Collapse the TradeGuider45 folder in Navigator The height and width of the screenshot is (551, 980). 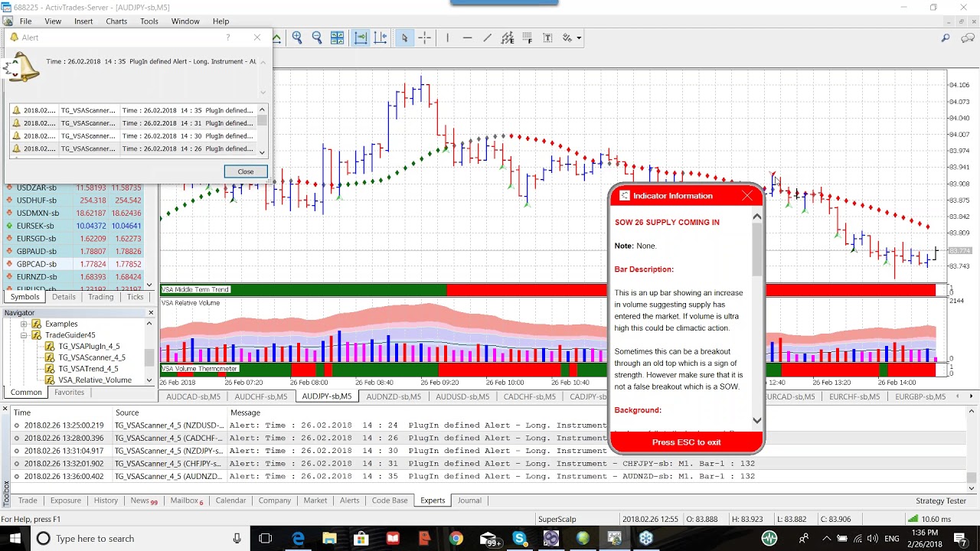pyautogui.click(x=24, y=335)
